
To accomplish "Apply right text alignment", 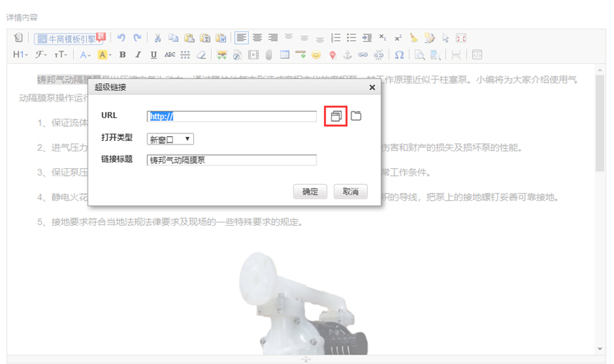I will (273, 38).
